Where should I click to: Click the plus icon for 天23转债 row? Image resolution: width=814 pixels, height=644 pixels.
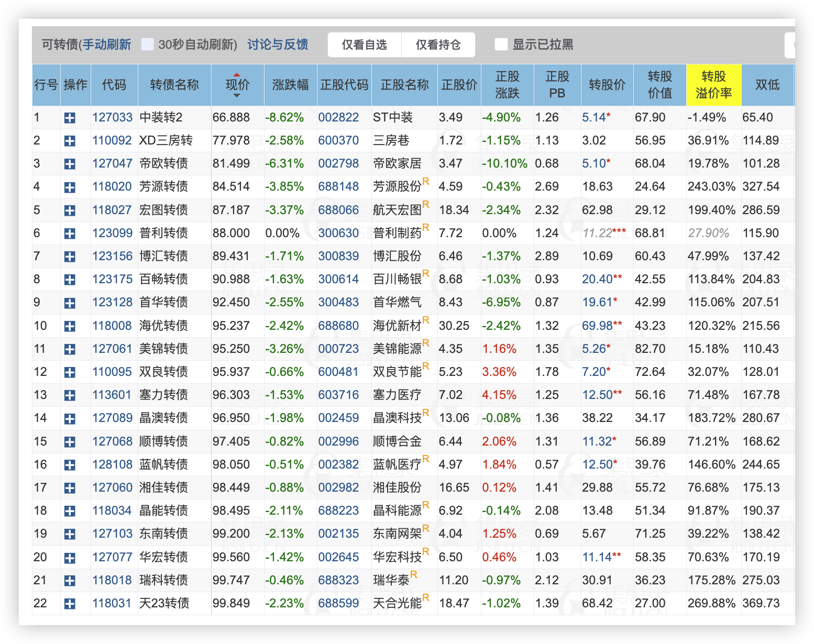pyautogui.click(x=70, y=604)
